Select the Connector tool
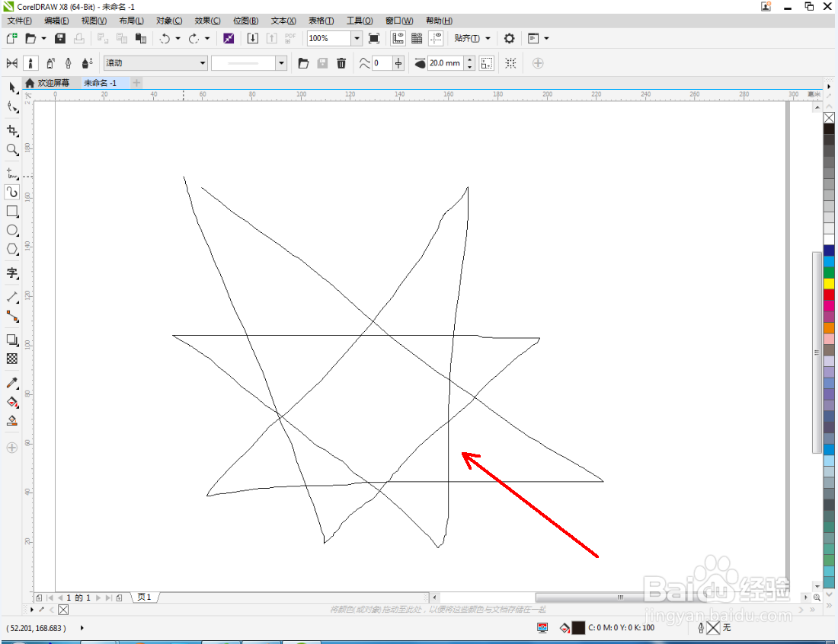The height and width of the screenshot is (644, 838). click(x=11, y=316)
